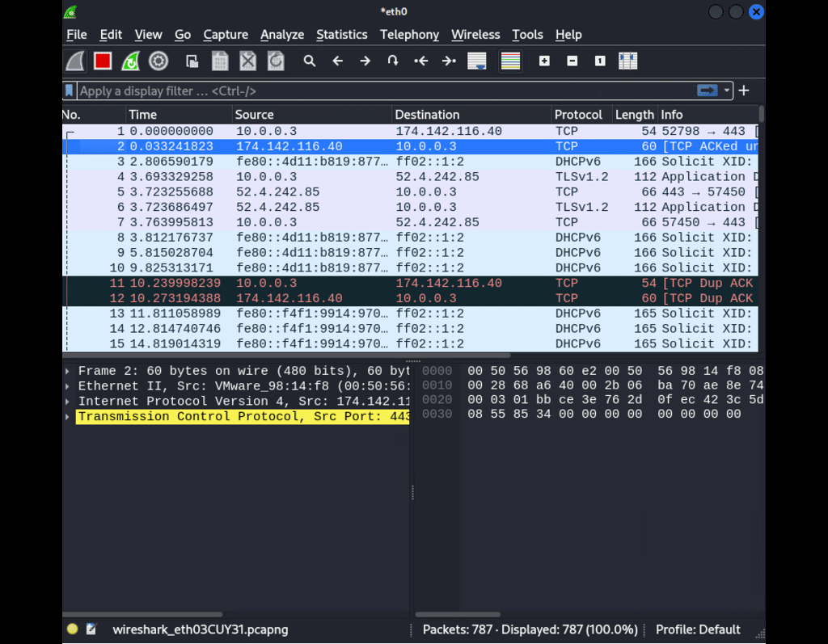Zoom in on packet text
This screenshot has height=644, width=828.
point(544,61)
